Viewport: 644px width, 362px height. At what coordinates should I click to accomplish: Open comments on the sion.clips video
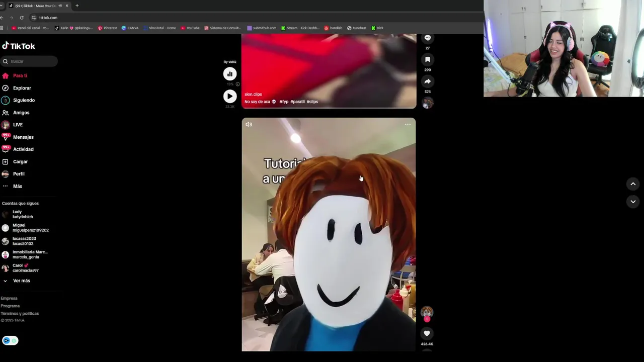coord(428,38)
